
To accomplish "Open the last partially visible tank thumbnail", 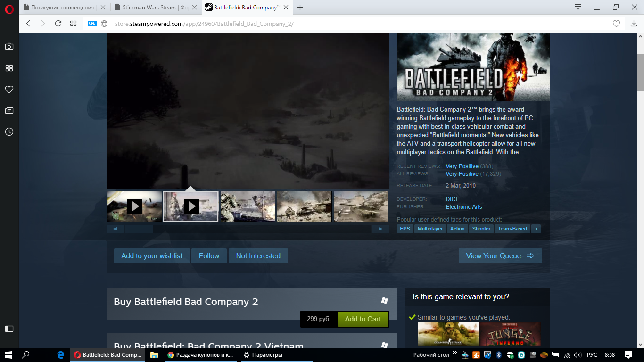I will coord(361,206).
